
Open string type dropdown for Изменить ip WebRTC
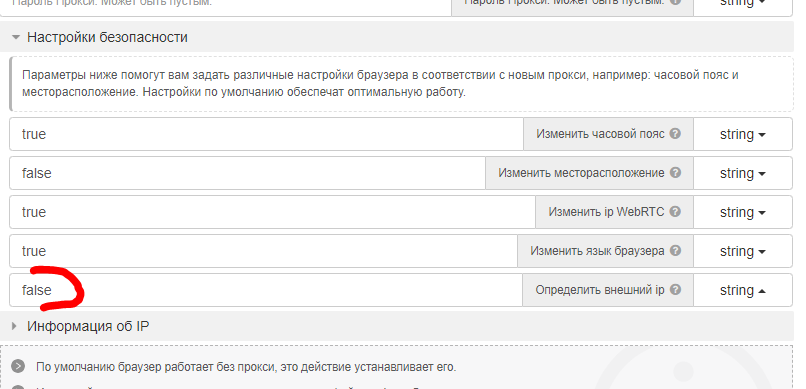[743, 212]
